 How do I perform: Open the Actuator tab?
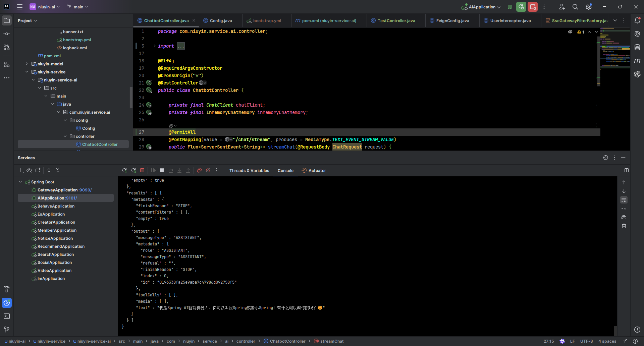[314, 170]
